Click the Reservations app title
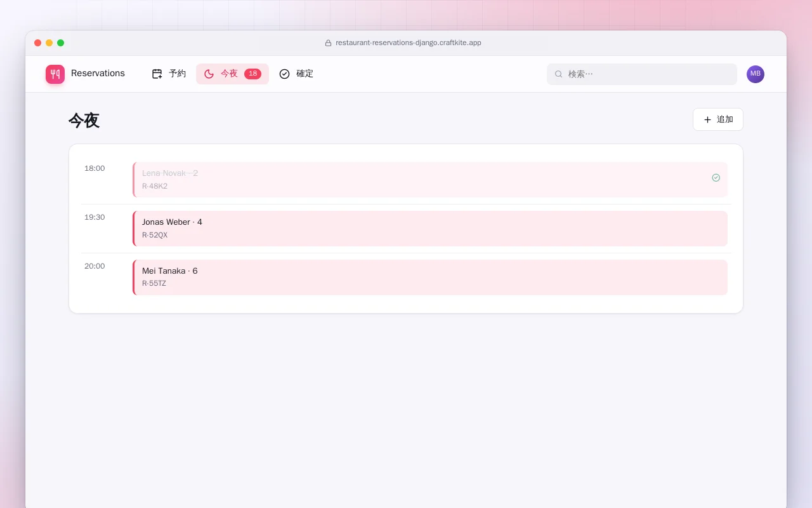The height and width of the screenshot is (508, 812). pyautogui.click(x=98, y=74)
